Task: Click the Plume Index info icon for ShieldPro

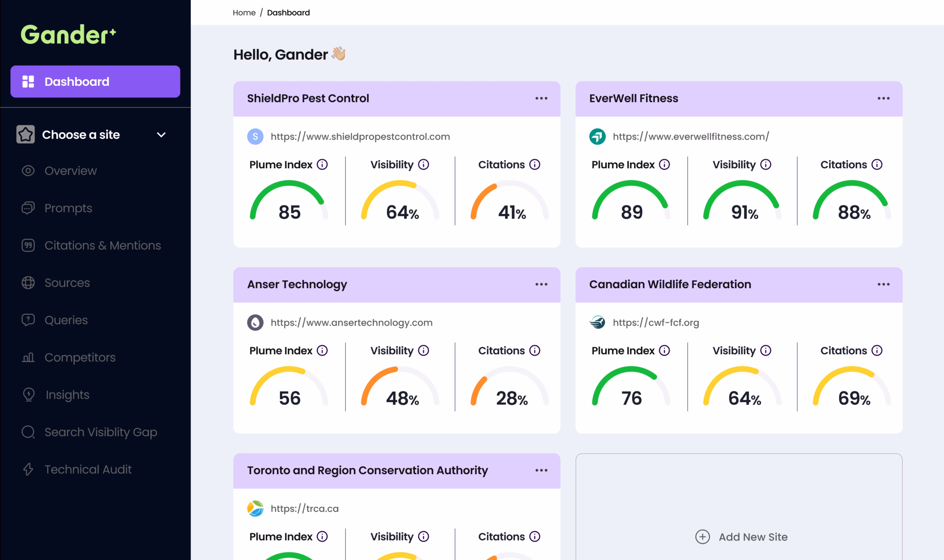Action: [x=322, y=165]
